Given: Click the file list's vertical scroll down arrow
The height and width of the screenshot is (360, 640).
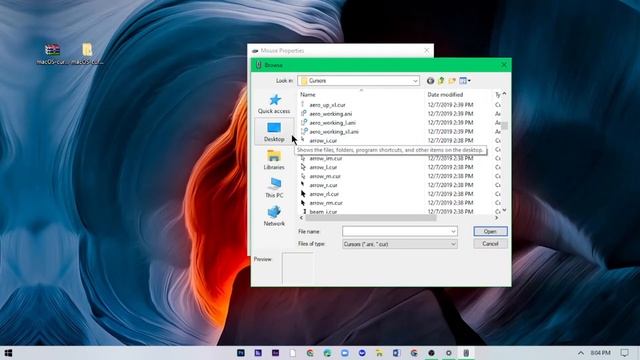Looking at the screenshot, I should pos(504,210).
